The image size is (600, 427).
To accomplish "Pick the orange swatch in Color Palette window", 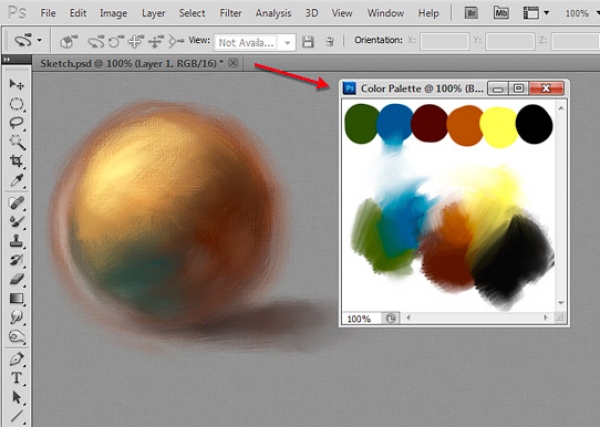I will (x=464, y=126).
